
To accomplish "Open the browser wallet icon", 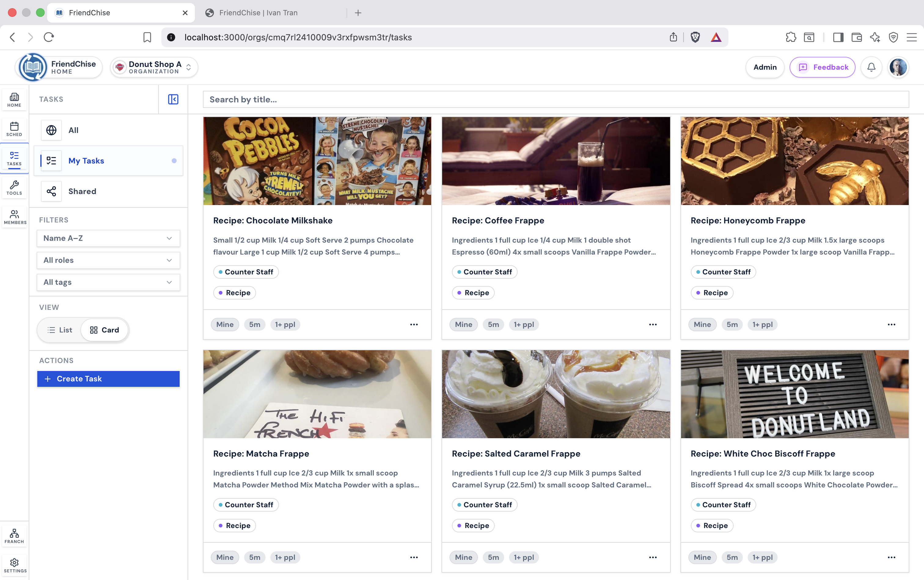I will 856,37.
